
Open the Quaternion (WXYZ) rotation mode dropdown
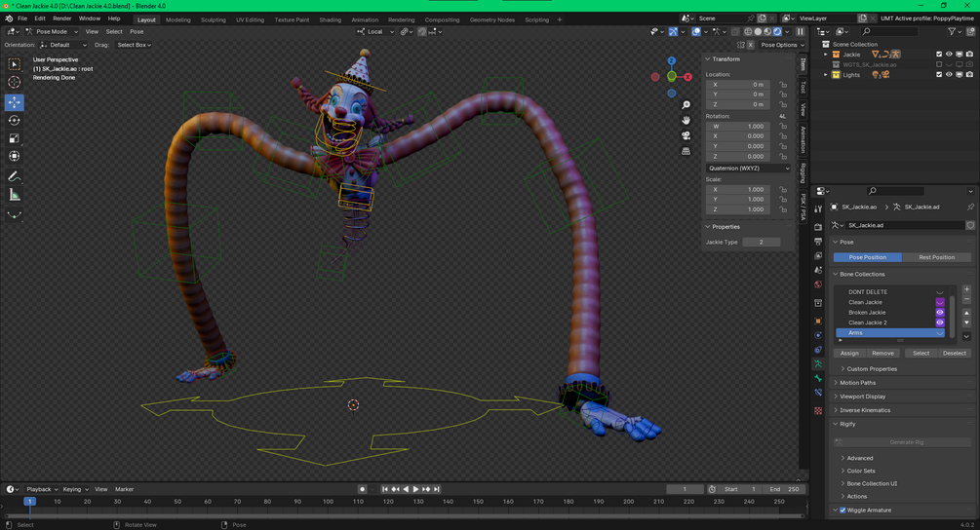(748, 169)
